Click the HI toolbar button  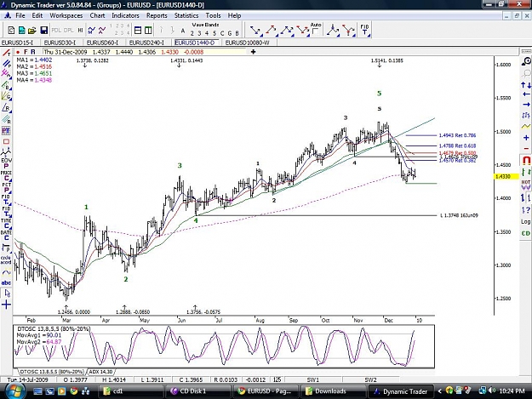80,31
